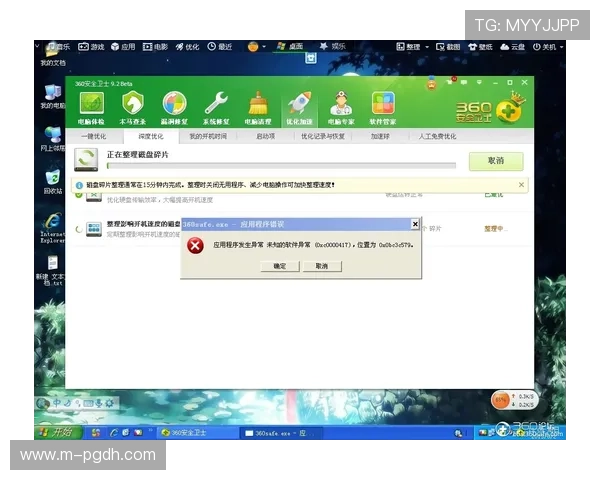Open 优化 on the top desktop bar

[187, 47]
